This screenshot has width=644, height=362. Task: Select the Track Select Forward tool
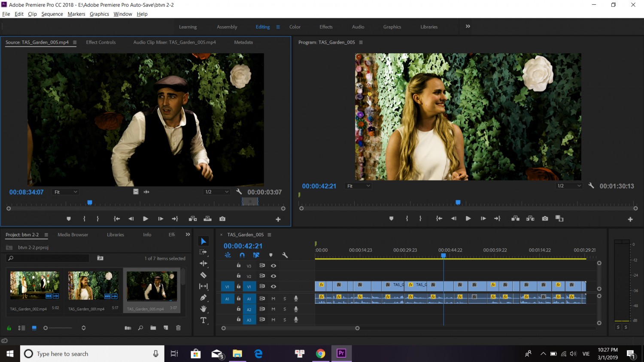click(204, 252)
